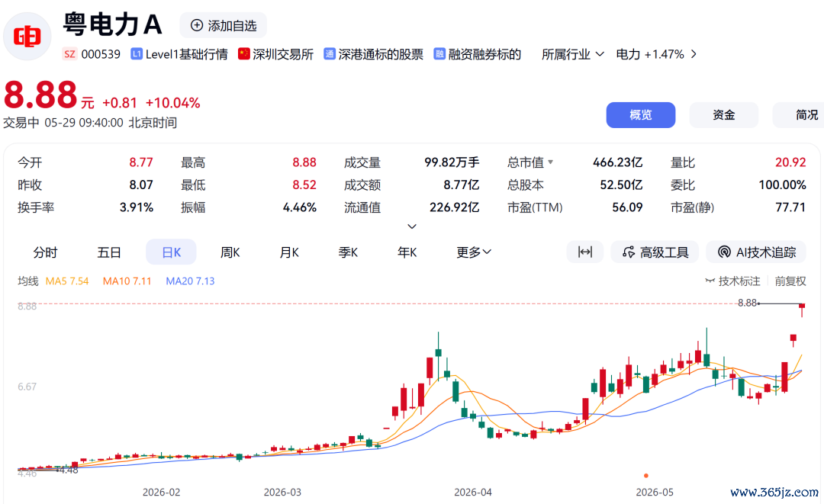Viewport: 824px width, 504px height.
Task: Toggle 技术标注 technical annotations
Action: pos(732,281)
